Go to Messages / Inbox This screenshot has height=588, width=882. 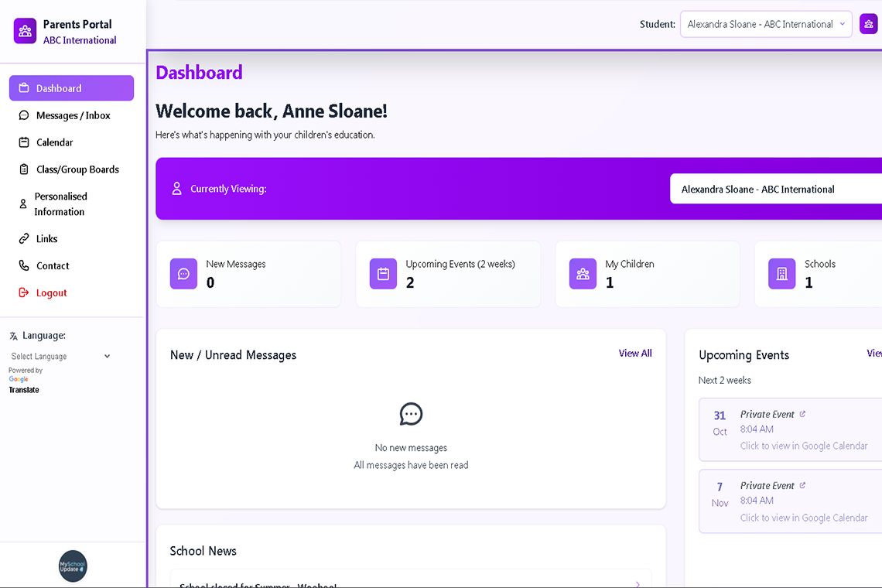click(x=73, y=115)
